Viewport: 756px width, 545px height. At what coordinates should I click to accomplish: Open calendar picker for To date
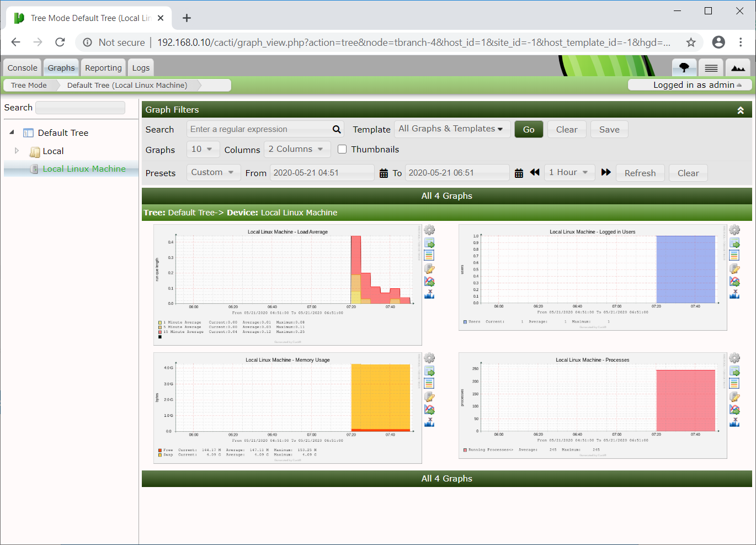519,173
